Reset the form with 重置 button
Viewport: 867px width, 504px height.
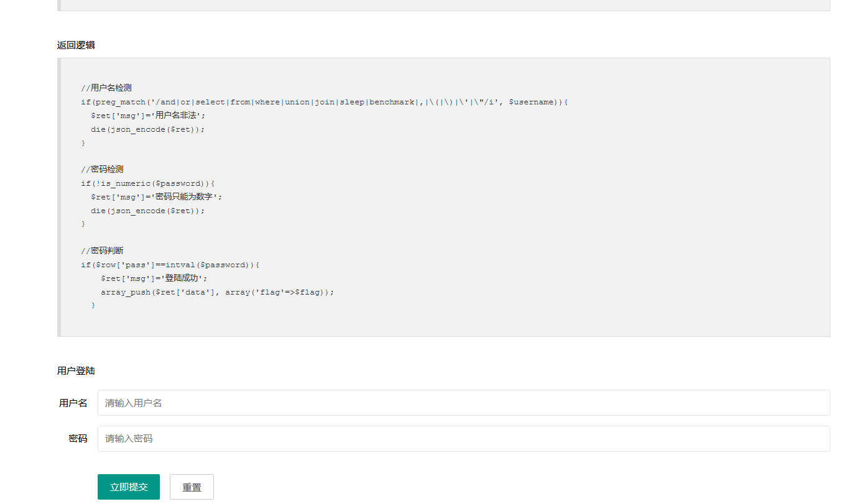[x=192, y=487]
